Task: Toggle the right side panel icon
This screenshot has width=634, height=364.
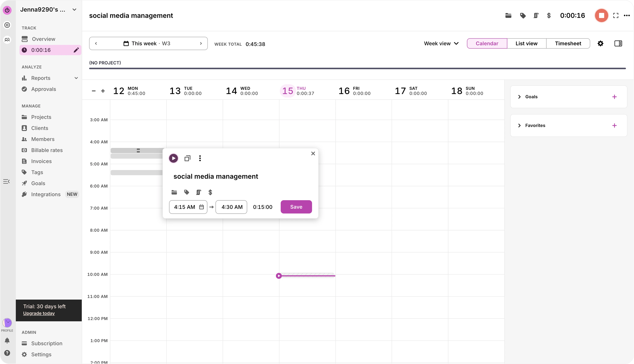Action: pyautogui.click(x=618, y=43)
